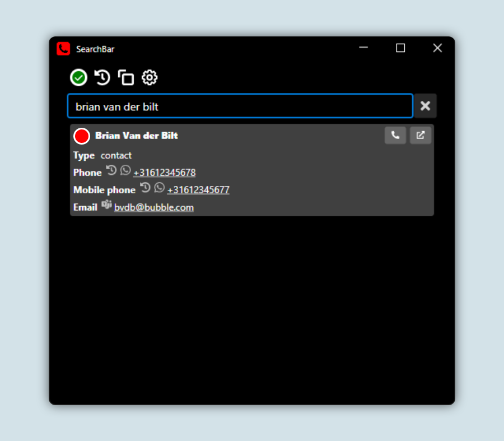Click the green checkmark connection status icon

pos(79,77)
